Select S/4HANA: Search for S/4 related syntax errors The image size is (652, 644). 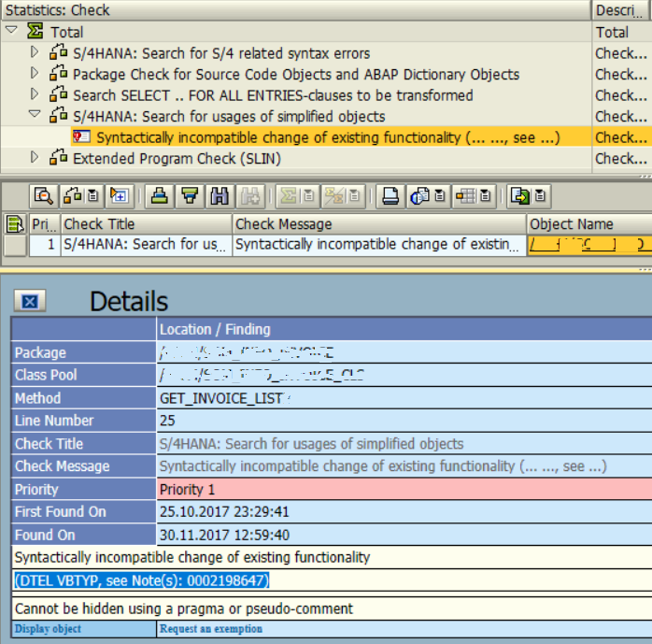click(x=221, y=53)
